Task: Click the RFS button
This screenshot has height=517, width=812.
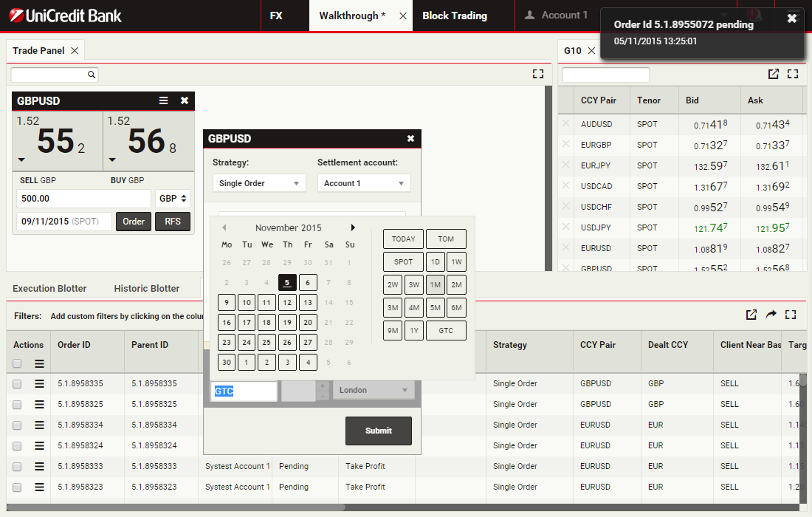Action: pos(172,222)
